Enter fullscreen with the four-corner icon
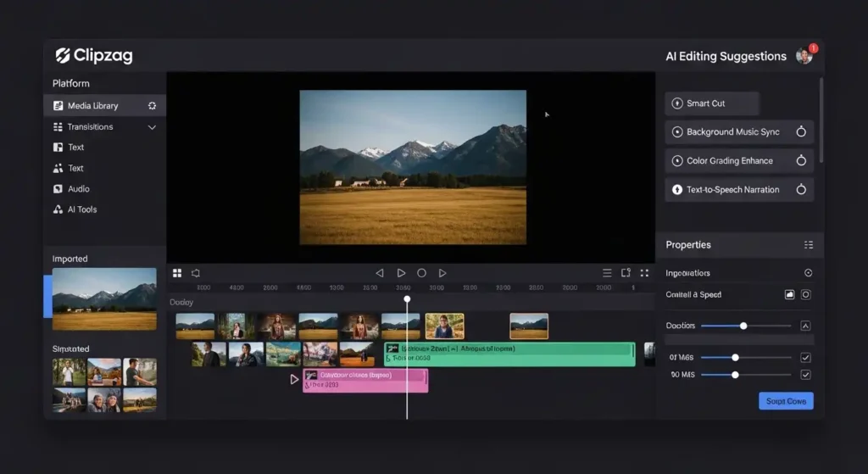The image size is (868, 474). coord(644,273)
